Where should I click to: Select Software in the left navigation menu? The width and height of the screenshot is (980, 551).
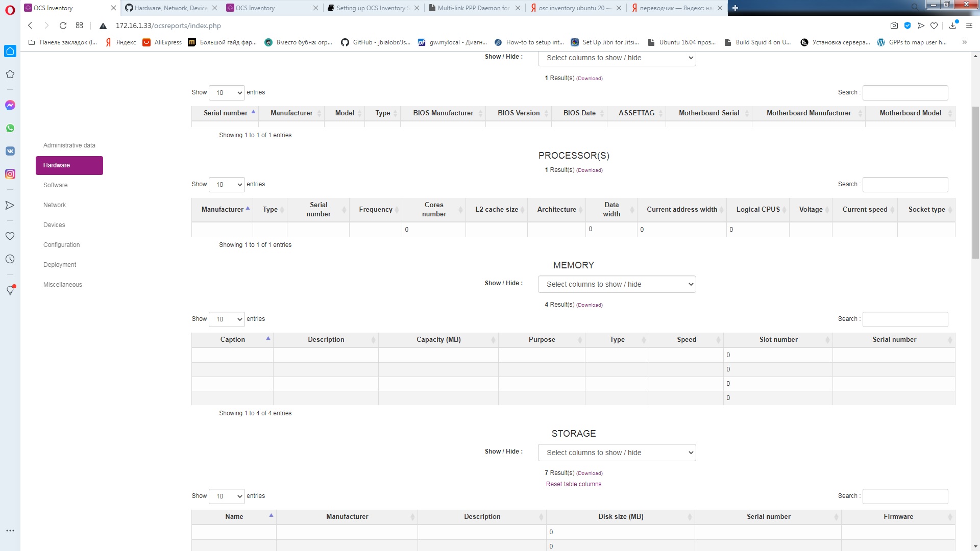[x=55, y=185]
